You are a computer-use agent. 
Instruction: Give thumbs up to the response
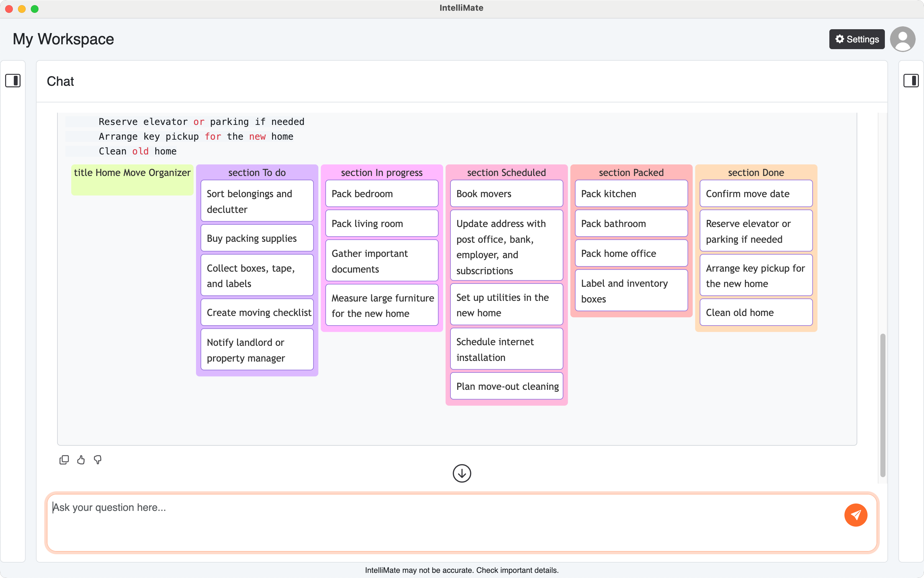(81, 460)
